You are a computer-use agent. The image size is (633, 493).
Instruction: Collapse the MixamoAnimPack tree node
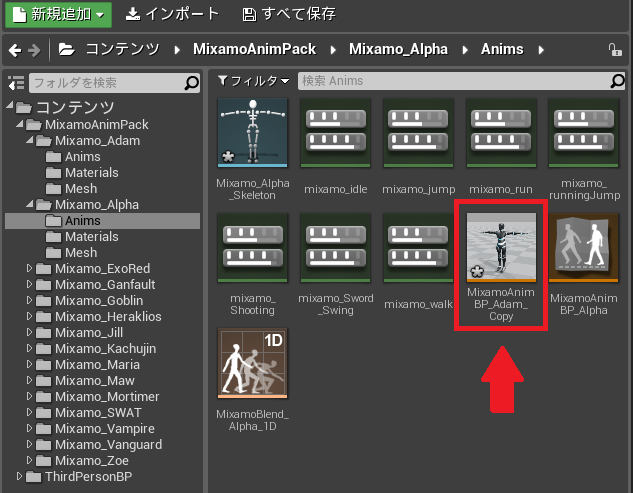[x=19, y=124]
